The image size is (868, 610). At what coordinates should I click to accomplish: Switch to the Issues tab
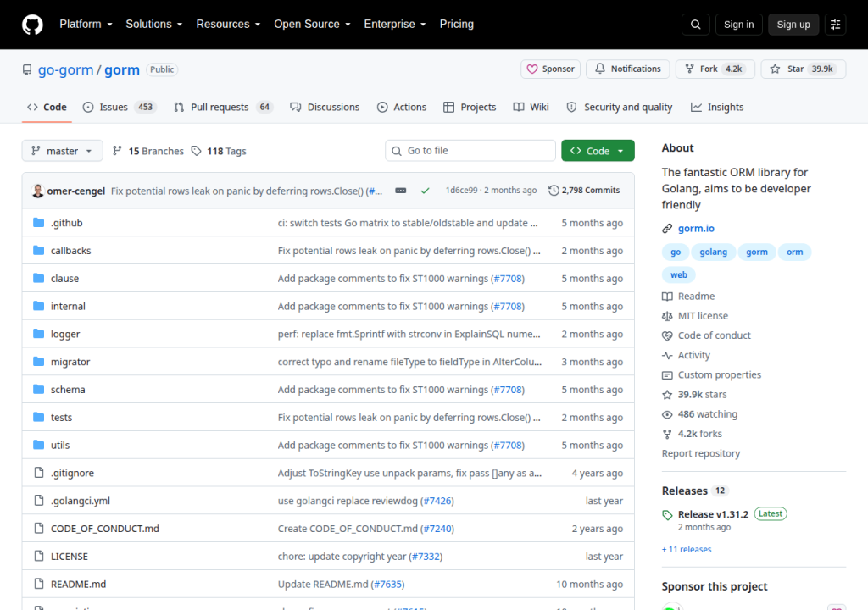pos(119,107)
